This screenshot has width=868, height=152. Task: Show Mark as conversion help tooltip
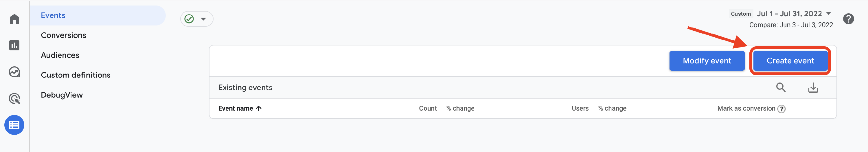coord(782,109)
